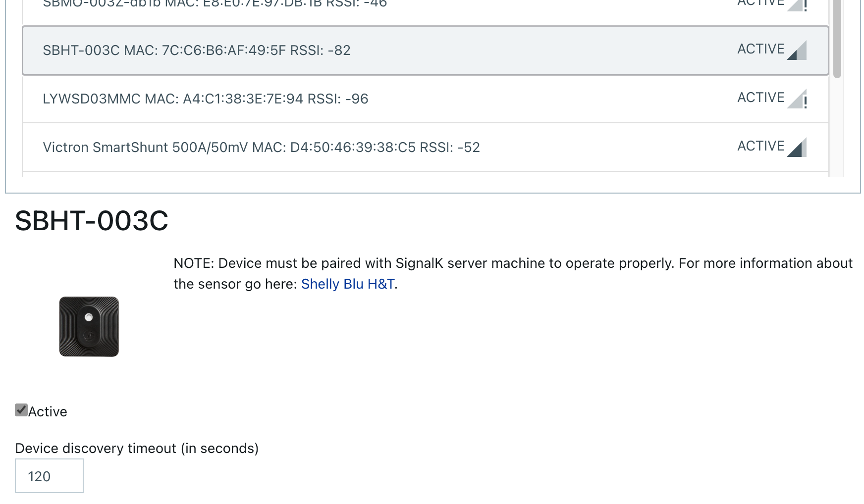Click the signal strength icon for SBHT-003C

tap(797, 50)
